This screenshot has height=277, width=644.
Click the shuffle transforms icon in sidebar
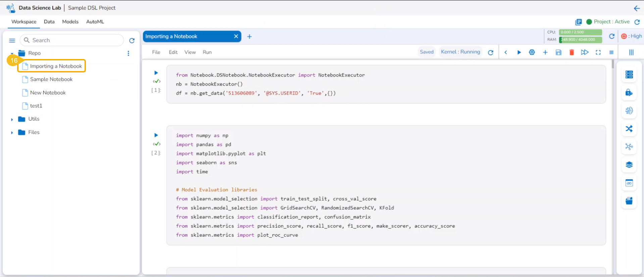tap(629, 129)
